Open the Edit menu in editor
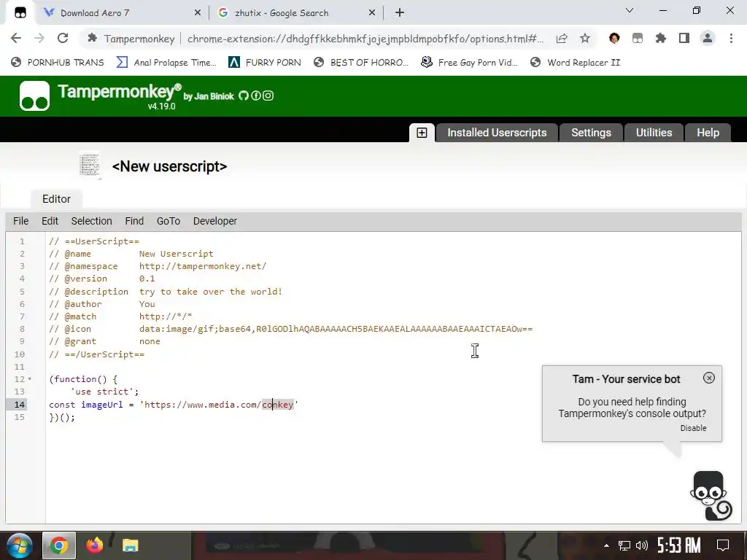Viewport: 747px width, 560px height. pos(50,221)
